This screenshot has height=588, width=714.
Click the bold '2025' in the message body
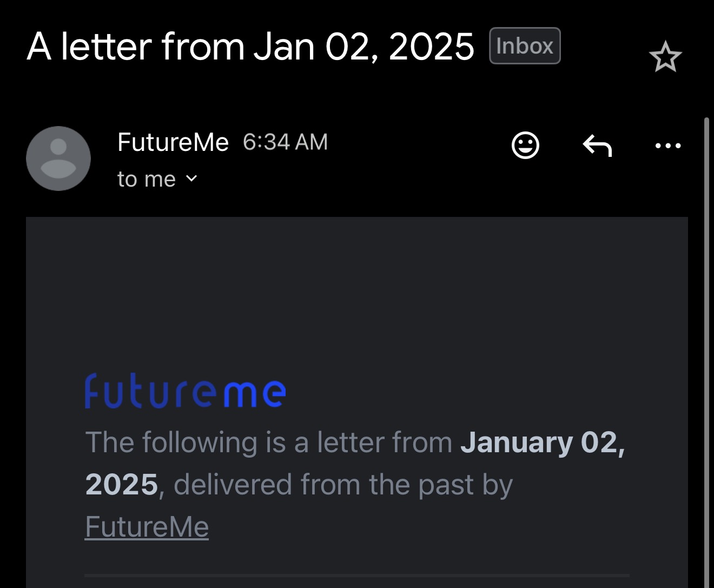pyautogui.click(x=121, y=484)
